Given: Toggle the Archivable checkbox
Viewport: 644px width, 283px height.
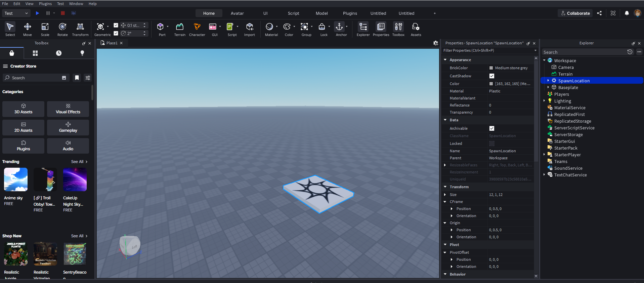Looking at the screenshot, I should (x=492, y=128).
